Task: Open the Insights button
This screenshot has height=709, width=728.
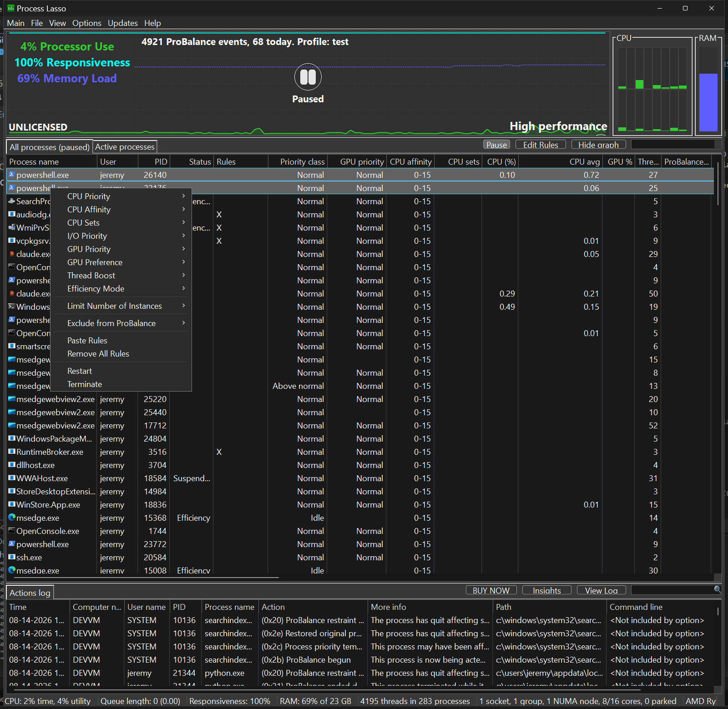Action: coord(547,590)
